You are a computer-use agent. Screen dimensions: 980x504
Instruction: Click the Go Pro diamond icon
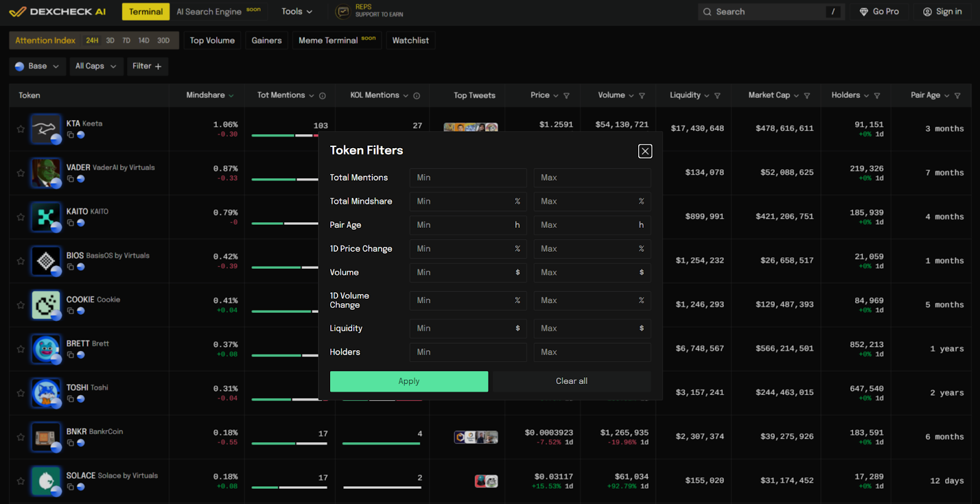click(864, 12)
